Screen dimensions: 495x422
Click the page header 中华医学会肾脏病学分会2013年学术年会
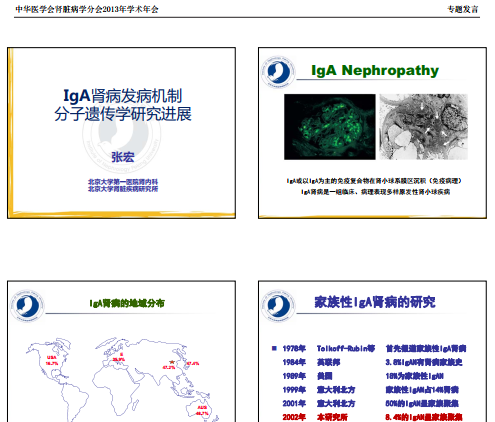tap(87, 9)
